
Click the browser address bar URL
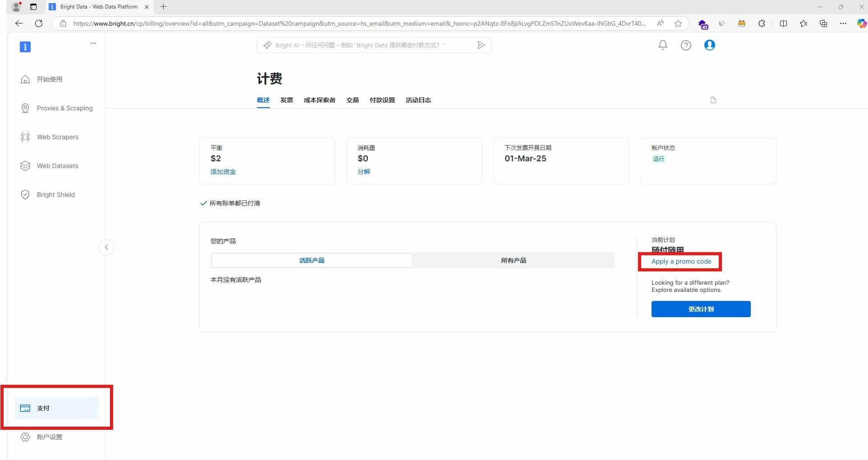pyautogui.click(x=359, y=23)
